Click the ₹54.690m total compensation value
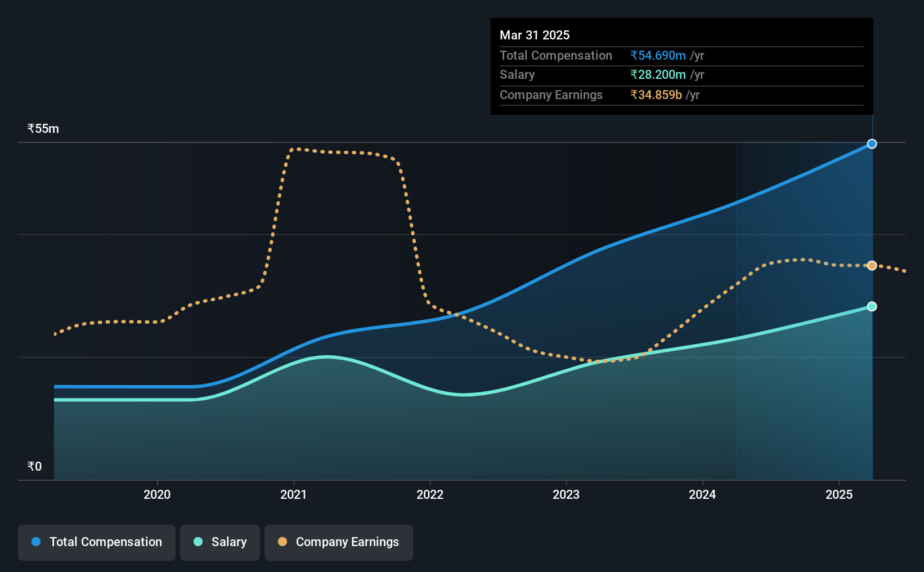The image size is (924, 572). pos(658,55)
